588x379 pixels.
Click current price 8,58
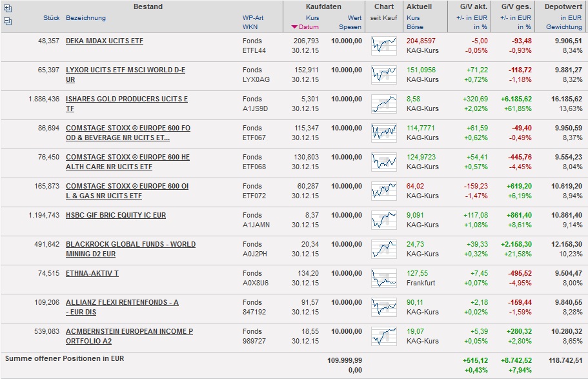pyautogui.click(x=413, y=99)
